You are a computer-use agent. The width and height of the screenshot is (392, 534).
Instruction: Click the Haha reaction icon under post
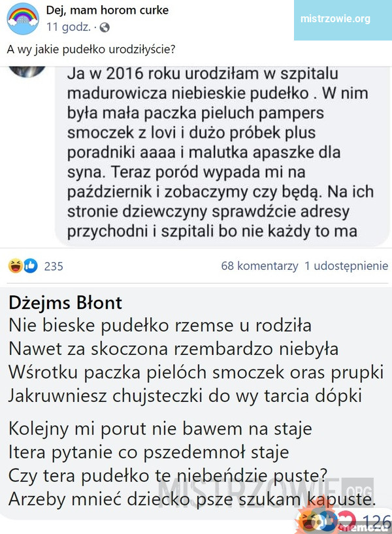tap(14, 266)
